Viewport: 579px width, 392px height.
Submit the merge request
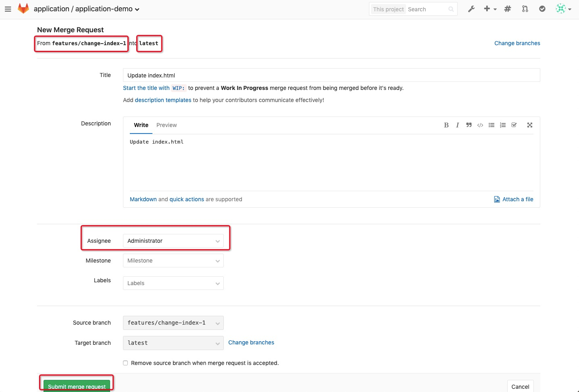pyautogui.click(x=77, y=386)
